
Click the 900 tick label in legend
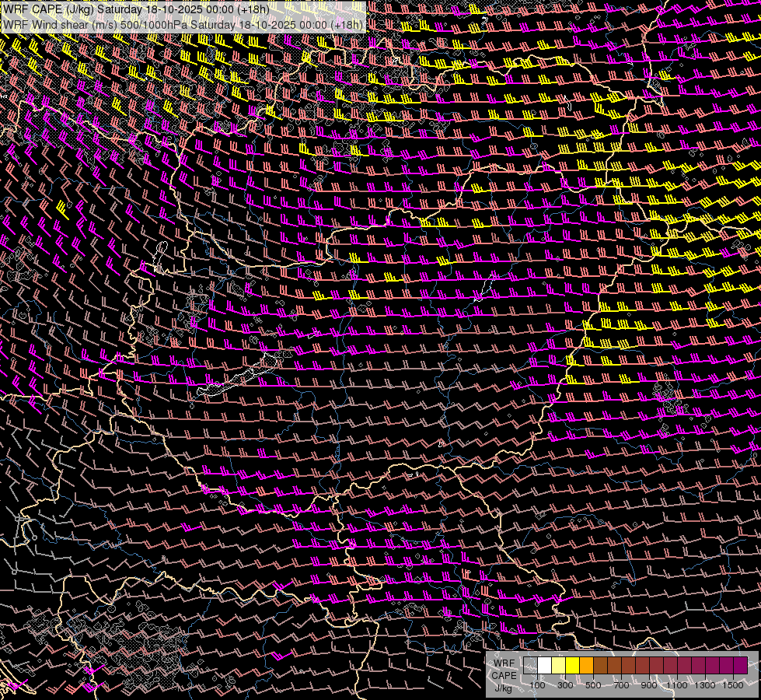[649, 685]
